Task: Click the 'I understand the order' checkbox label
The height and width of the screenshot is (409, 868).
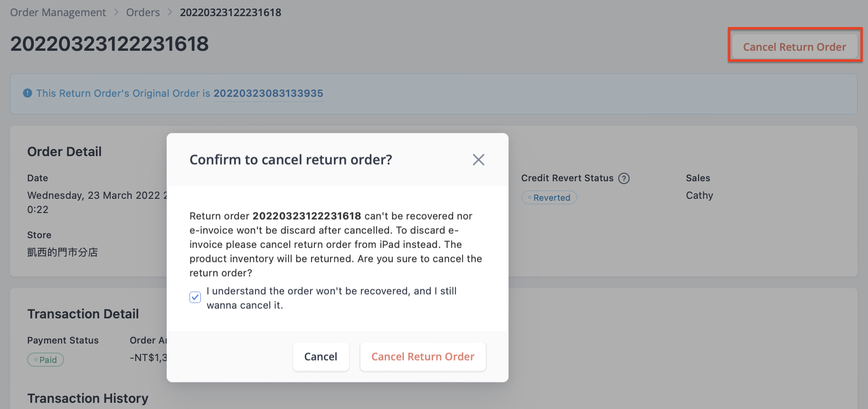Action: (331, 298)
